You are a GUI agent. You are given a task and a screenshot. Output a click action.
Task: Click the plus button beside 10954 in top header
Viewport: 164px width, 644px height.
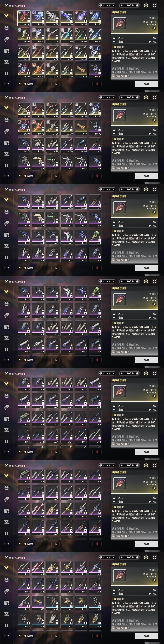click(137, 5)
